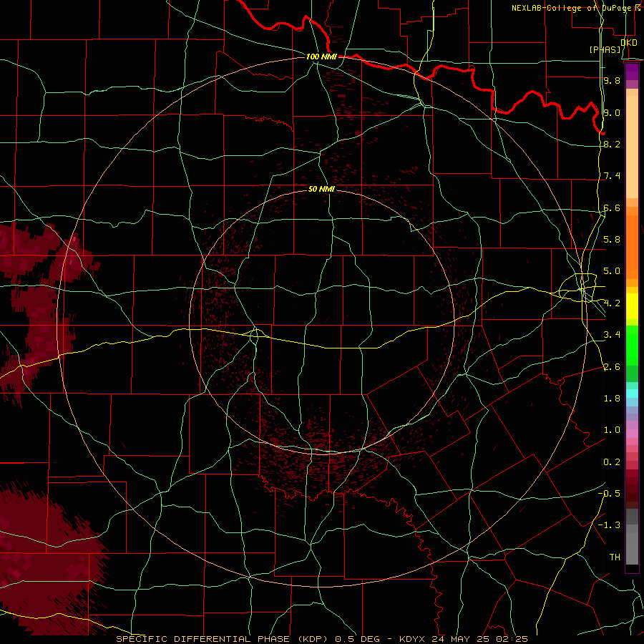The width and height of the screenshot is (644, 644).
Task: Click the purple band of the color bar
Action: pos(632,72)
